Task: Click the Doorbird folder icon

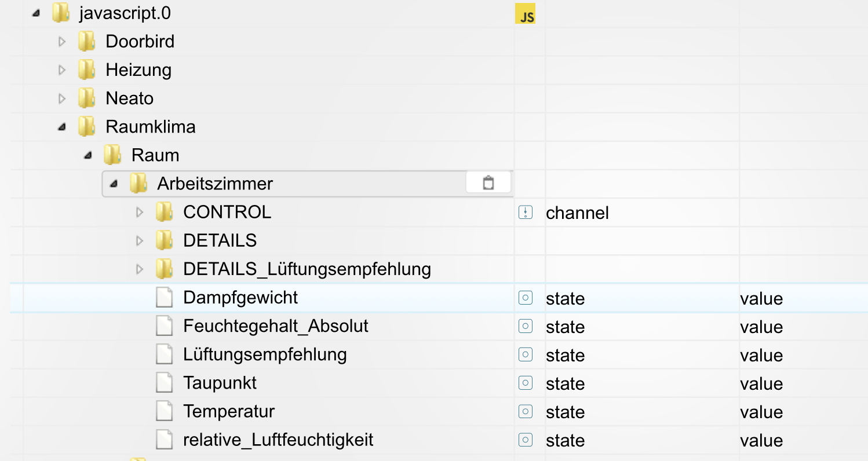Action: click(86, 41)
